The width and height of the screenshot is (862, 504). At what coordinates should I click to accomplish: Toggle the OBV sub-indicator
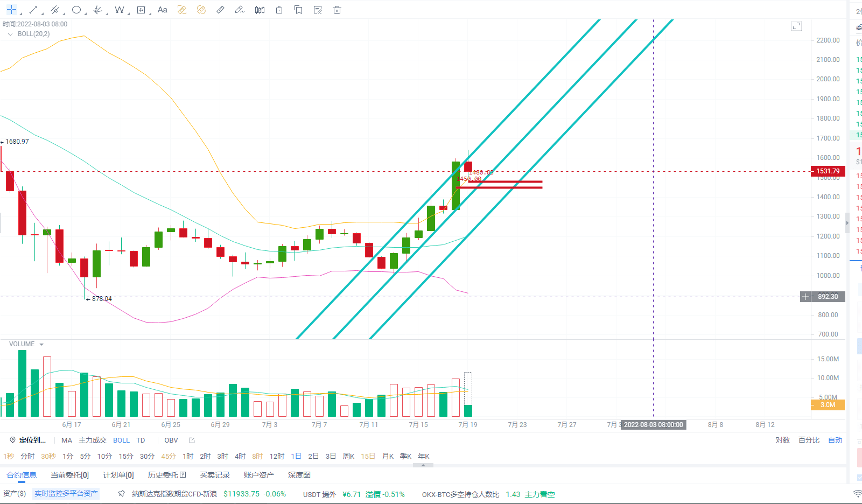click(171, 440)
